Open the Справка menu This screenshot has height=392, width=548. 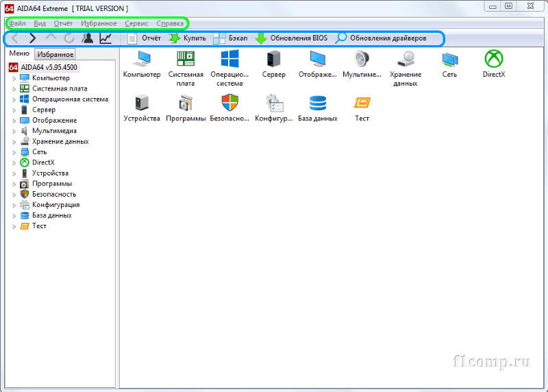coord(170,23)
